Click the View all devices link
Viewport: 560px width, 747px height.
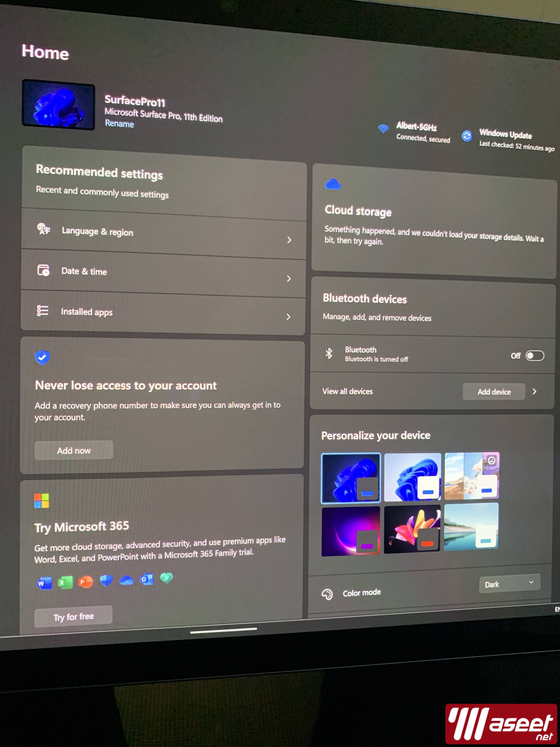[347, 391]
